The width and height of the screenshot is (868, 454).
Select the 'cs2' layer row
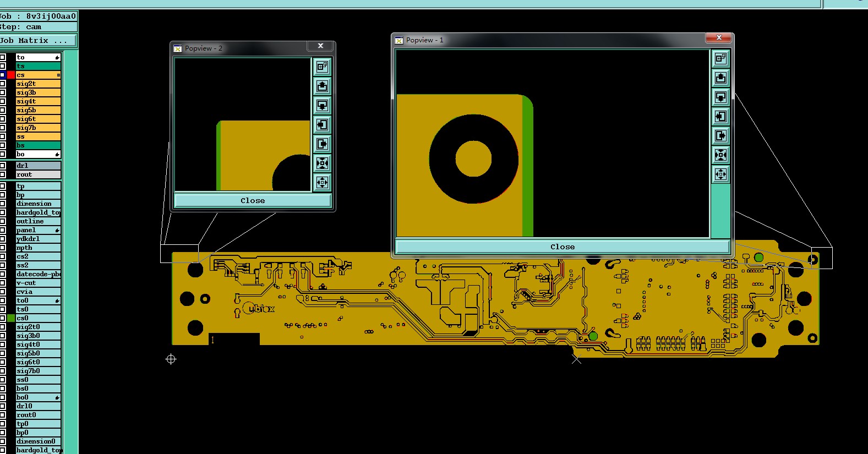click(38, 256)
